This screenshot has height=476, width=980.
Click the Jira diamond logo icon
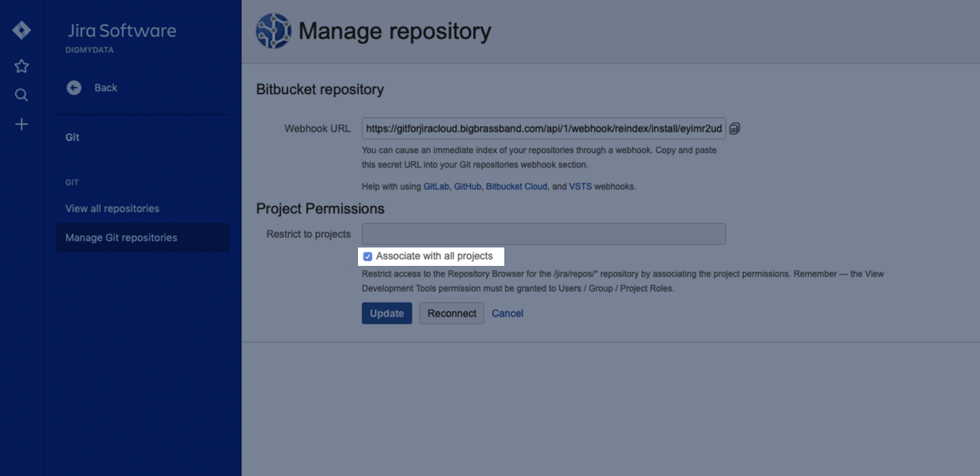point(22,31)
